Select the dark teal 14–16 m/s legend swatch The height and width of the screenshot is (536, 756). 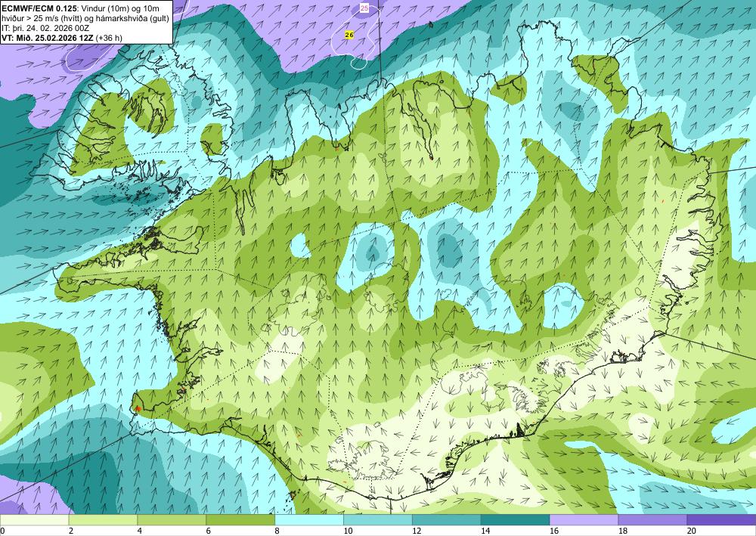point(515,520)
